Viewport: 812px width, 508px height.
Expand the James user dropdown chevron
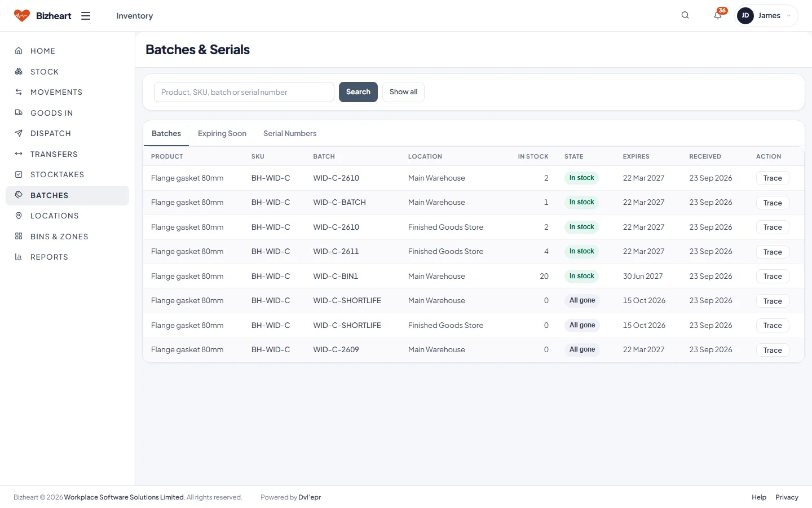(x=788, y=16)
